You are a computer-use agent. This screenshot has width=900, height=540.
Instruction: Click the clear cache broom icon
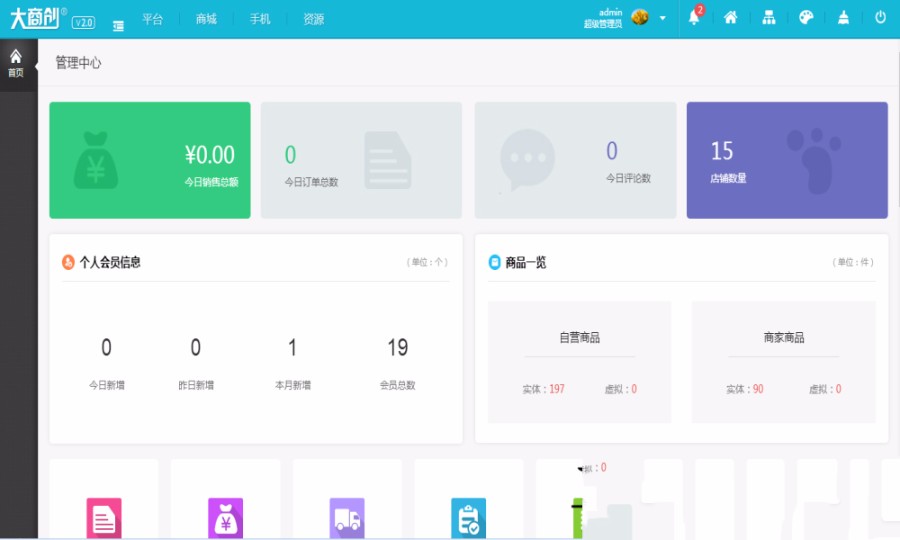tap(843, 18)
